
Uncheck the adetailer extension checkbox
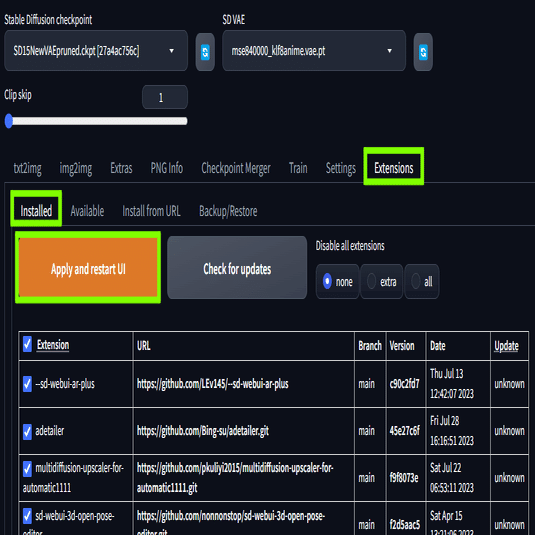pos(27,431)
